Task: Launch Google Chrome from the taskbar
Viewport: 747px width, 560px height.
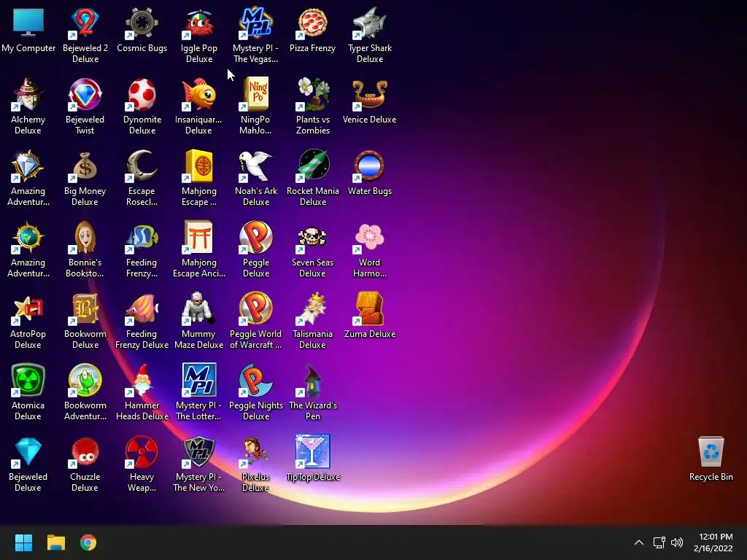Action: pyautogui.click(x=88, y=542)
